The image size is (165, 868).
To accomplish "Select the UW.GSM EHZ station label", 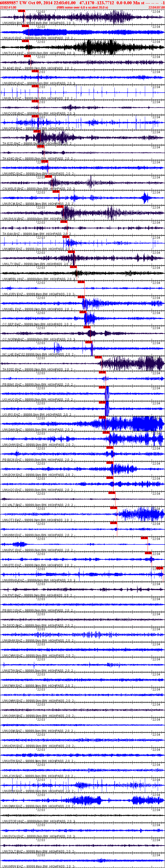I will pyautogui.click(x=37, y=731).
